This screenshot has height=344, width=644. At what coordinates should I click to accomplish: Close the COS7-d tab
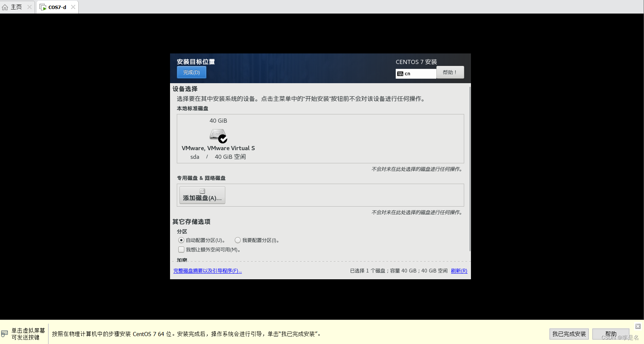click(x=73, y=7)
